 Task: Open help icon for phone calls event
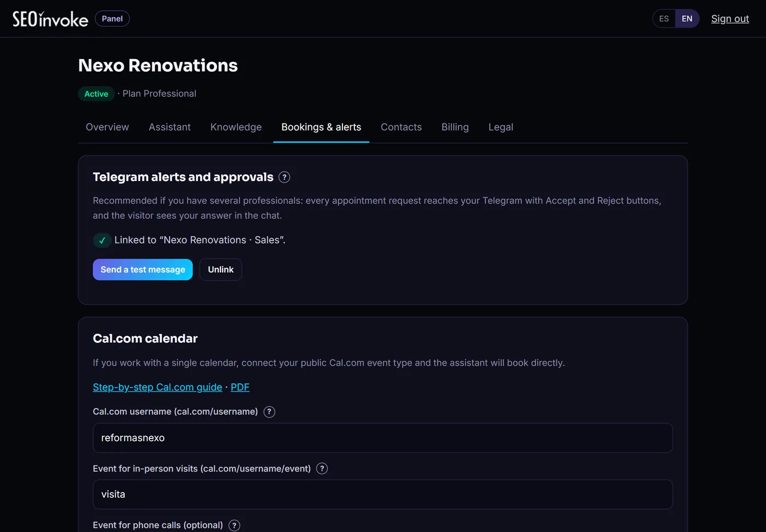click(x=234, y=525)
